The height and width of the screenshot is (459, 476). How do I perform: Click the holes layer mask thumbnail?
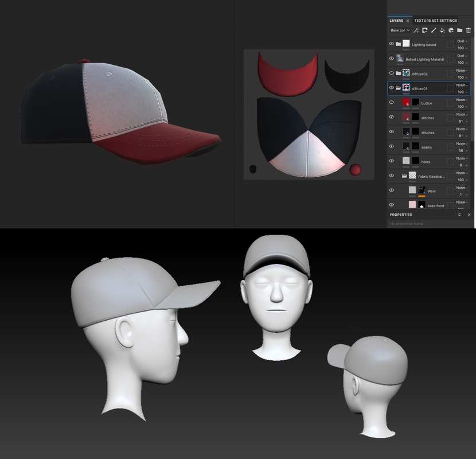416,161
